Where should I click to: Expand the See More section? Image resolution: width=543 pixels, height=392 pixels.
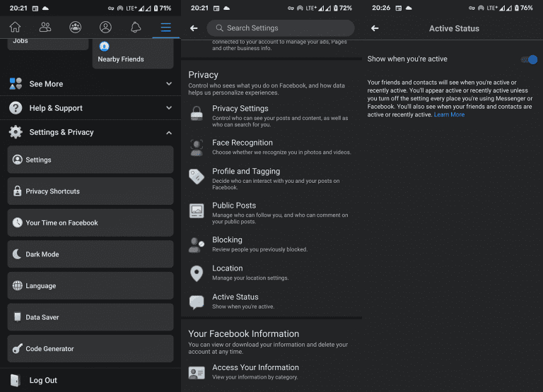pyautogui.click(x=90, y=84)
